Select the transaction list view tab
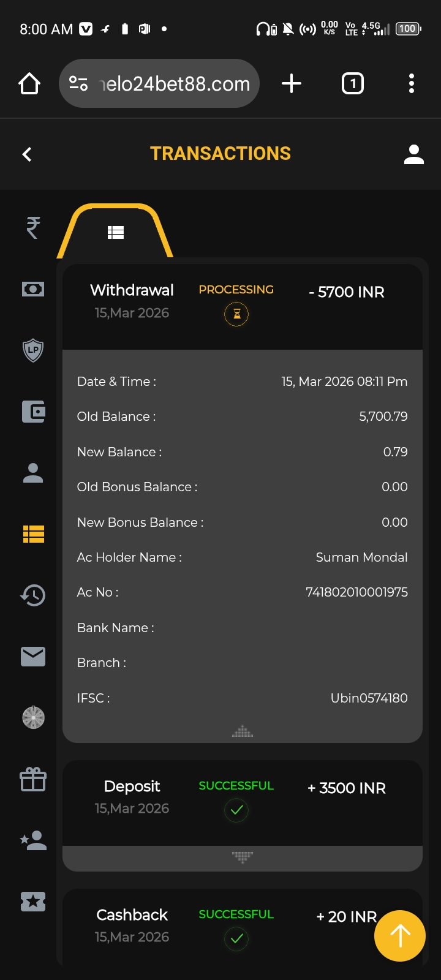Viewport: 441px width, 980px height. 116,232
